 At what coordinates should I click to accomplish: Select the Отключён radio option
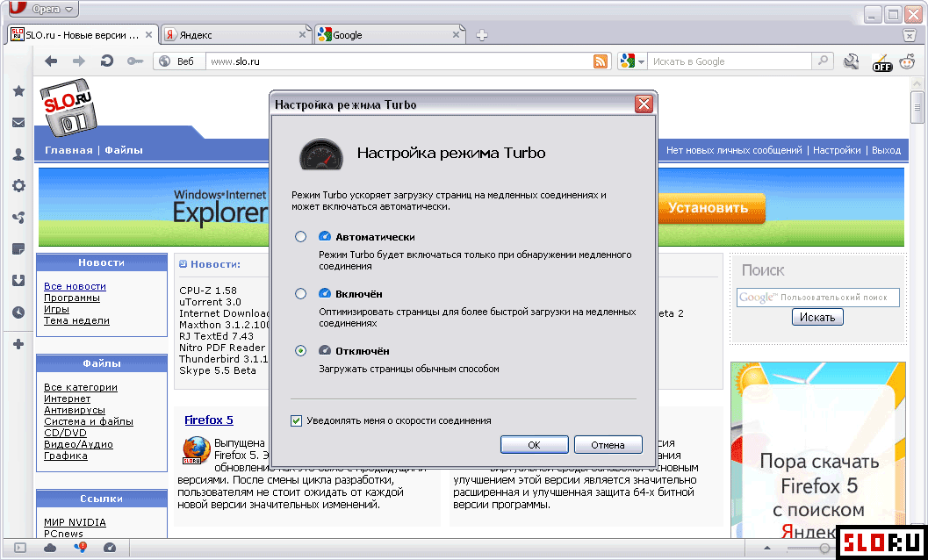coord(300,350)
